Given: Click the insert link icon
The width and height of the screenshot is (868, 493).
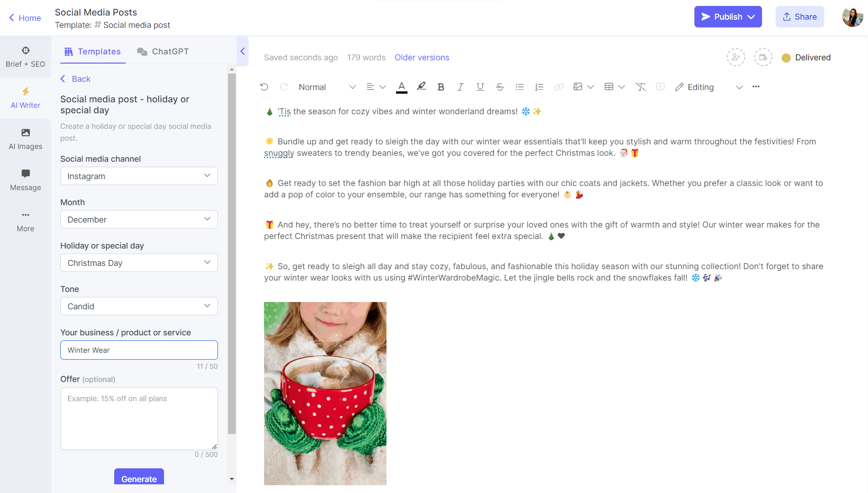Looking at the screenshot, I should [559, 87].
